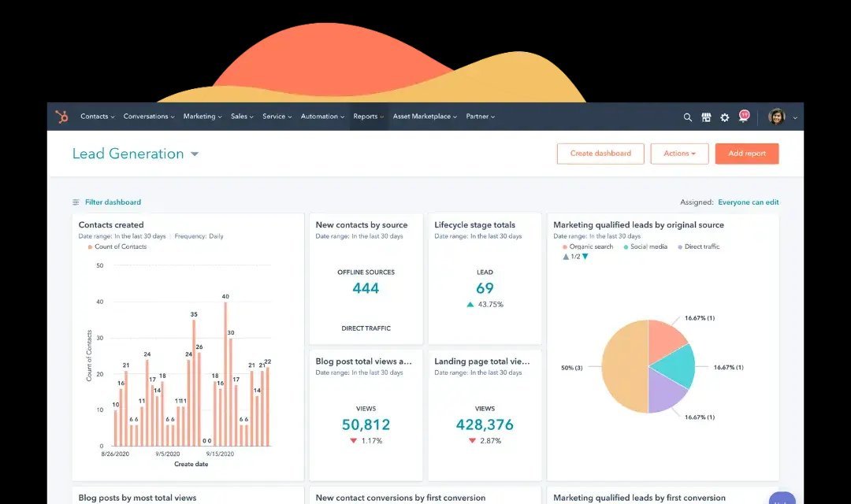Toggle the Social media legend entry
The width and height of the screenshot is (851, 504).
645,246
